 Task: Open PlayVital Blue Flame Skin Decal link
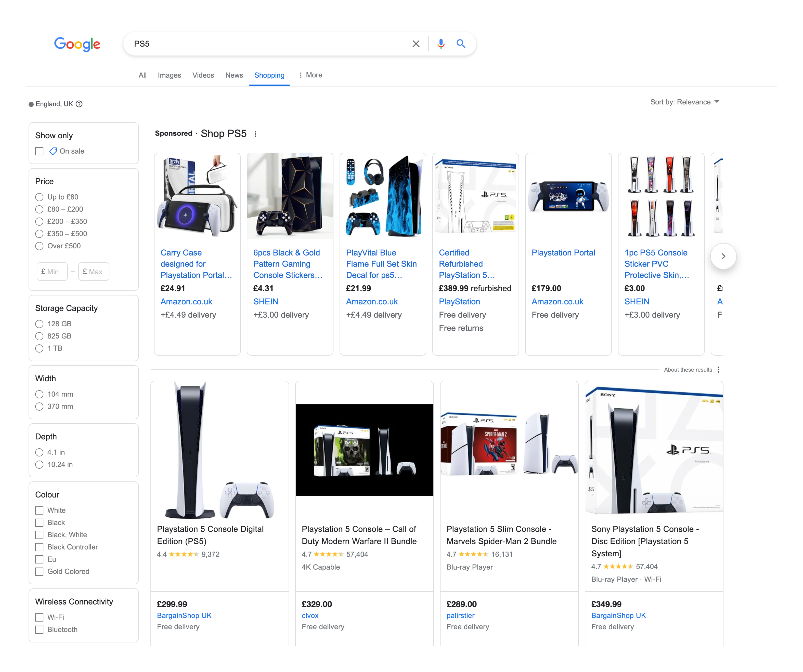[381, 264]
